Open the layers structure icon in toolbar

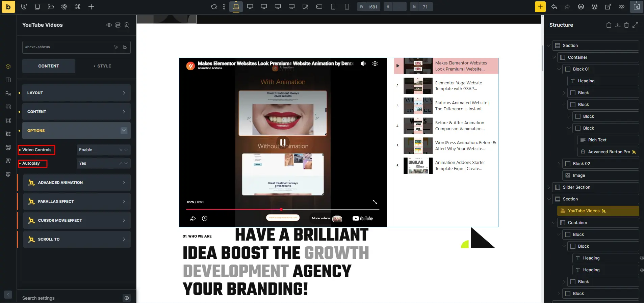(581, 7)
